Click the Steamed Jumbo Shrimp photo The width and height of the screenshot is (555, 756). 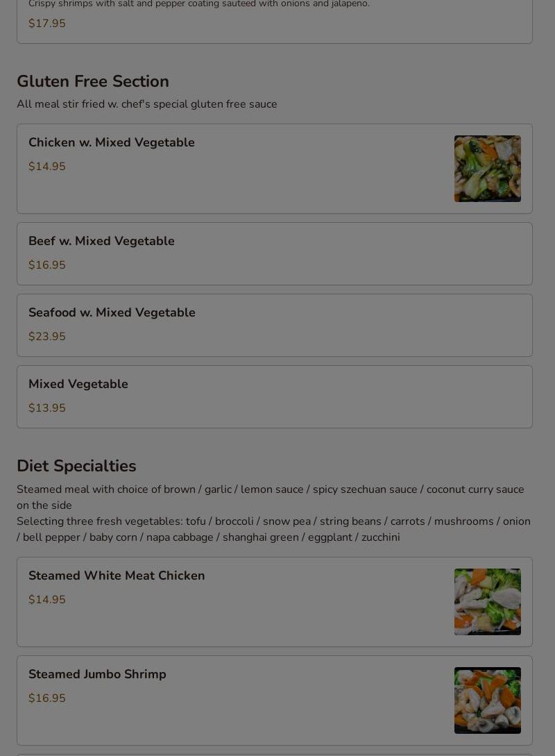click(487, 700)
